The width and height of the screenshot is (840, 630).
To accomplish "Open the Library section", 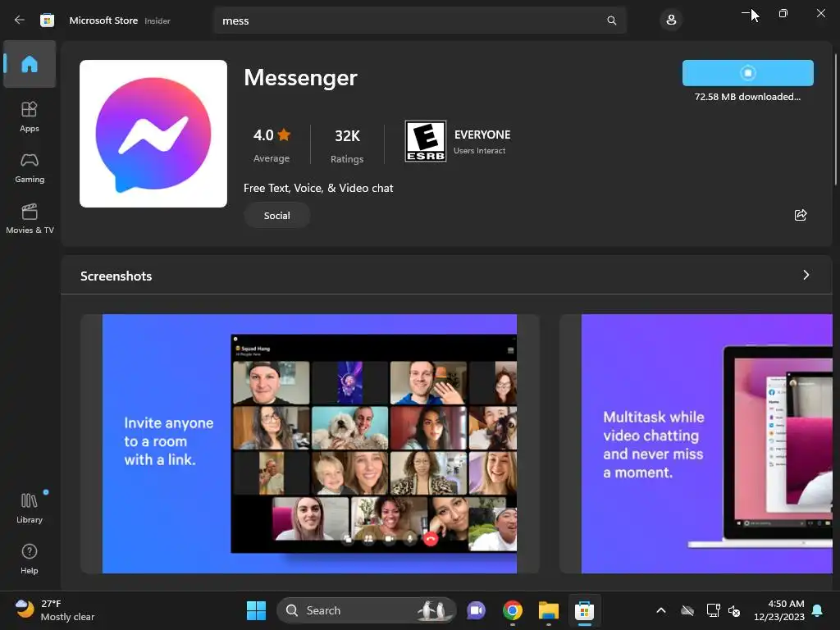I will point(30,508).
